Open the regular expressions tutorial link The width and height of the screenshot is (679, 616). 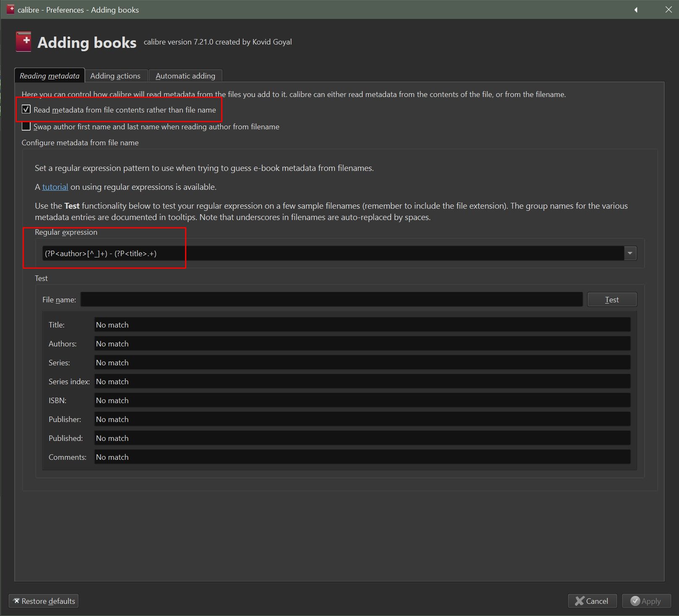55,187
